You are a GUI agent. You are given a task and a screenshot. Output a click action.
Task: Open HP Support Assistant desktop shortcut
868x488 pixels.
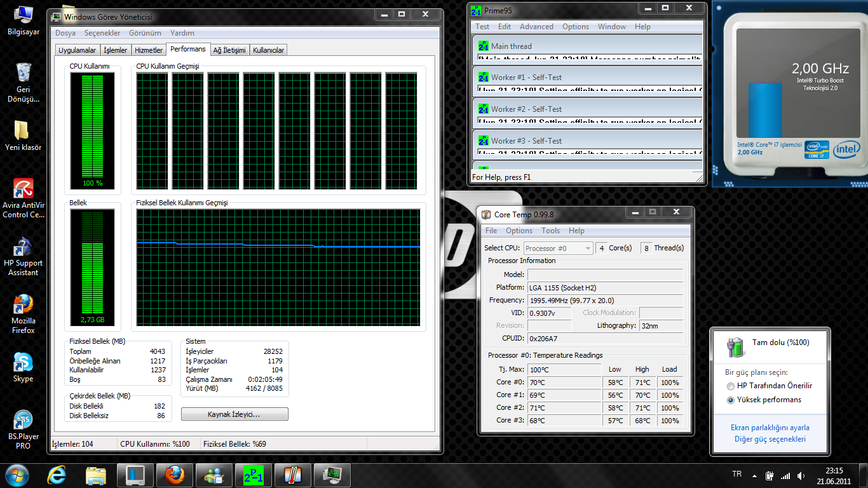point(24,256)
